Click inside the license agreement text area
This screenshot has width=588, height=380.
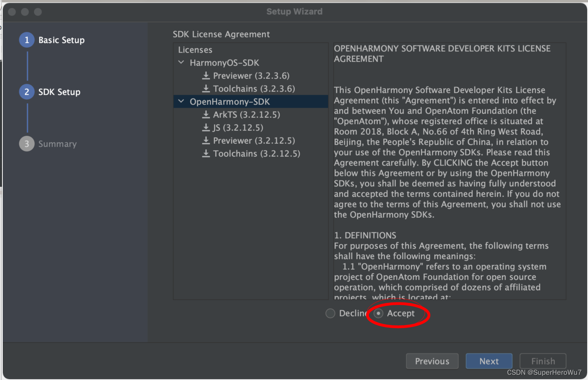449,171
